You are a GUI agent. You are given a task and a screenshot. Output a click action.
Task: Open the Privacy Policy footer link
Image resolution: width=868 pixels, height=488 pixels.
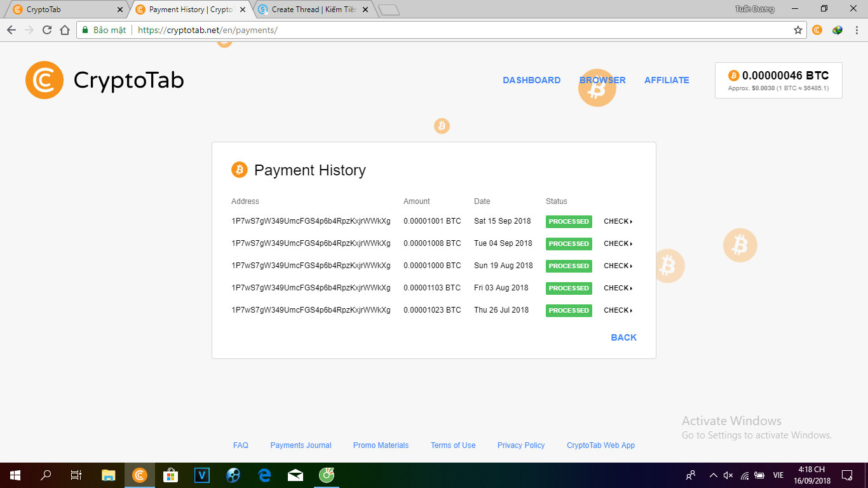pyautogui.click(x=521, y=445)
